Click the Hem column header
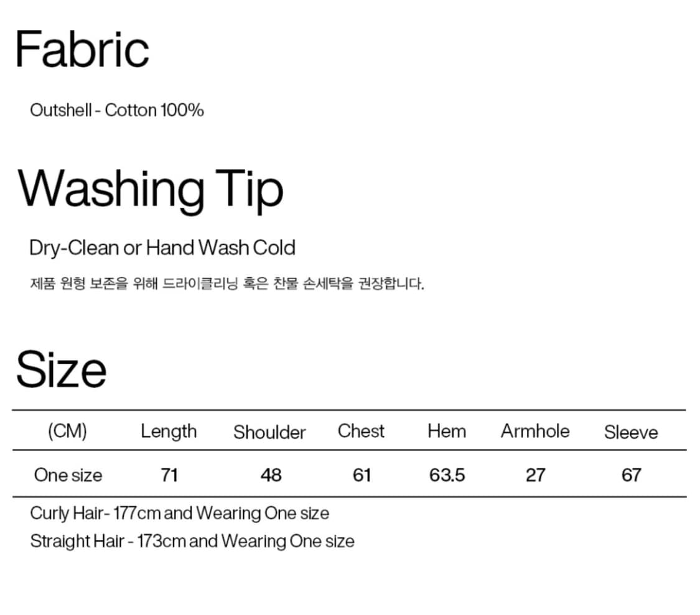Image resolution: width=700 pixels, height=615 pixels. point(447,431)
